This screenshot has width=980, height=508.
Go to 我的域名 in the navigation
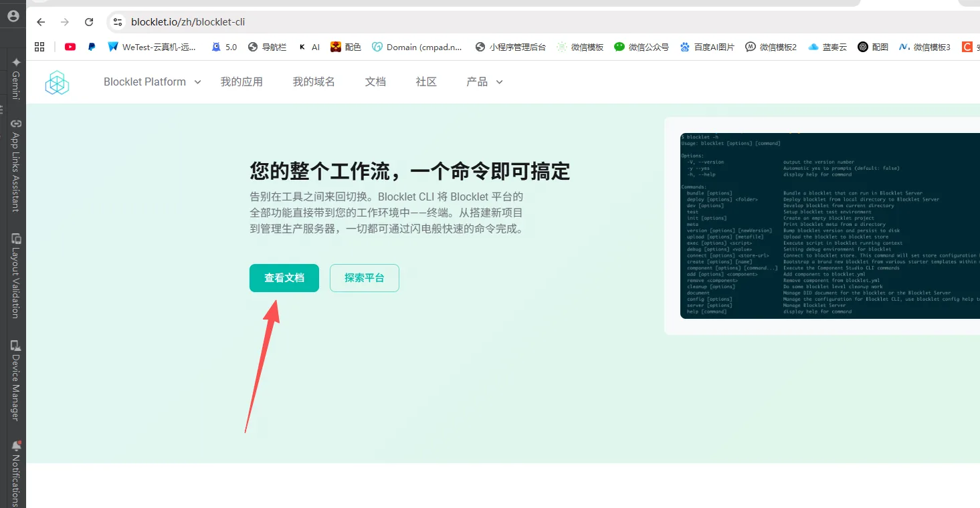coord(314,82)
